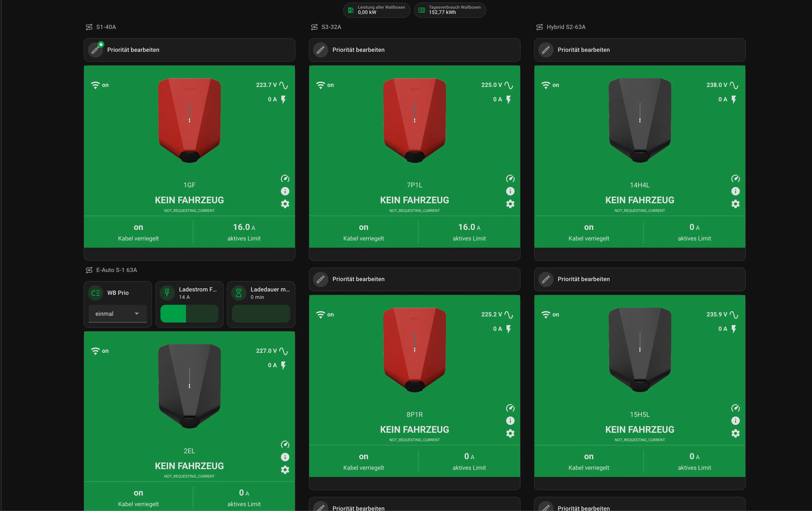Viewport: 812px width, 511px height.
Task: Edit priority for S1-40A group
Action: [x=189, y=50]
